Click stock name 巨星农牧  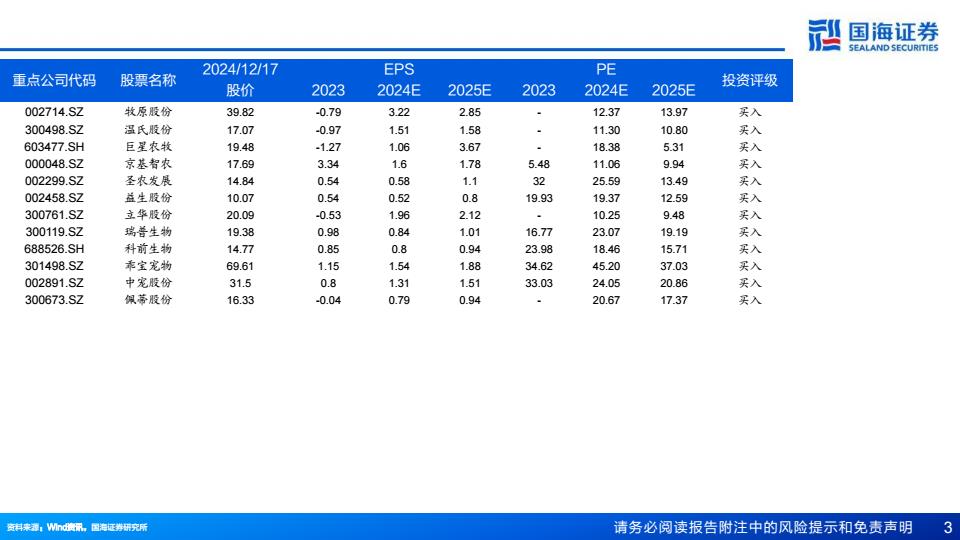[x=148, y=147]
